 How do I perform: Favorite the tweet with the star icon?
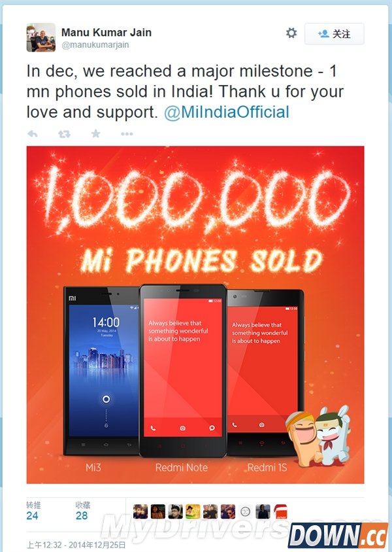click(95, 134)
